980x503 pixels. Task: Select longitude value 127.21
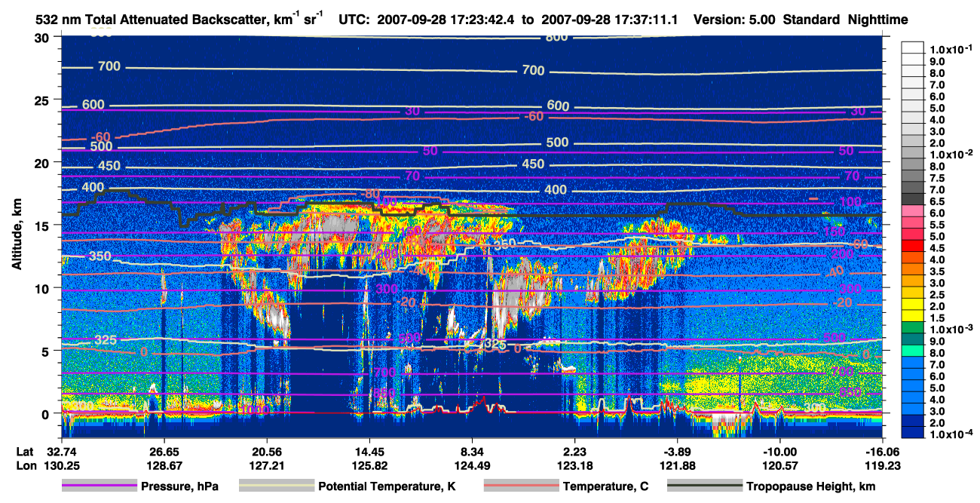[265, 465]
